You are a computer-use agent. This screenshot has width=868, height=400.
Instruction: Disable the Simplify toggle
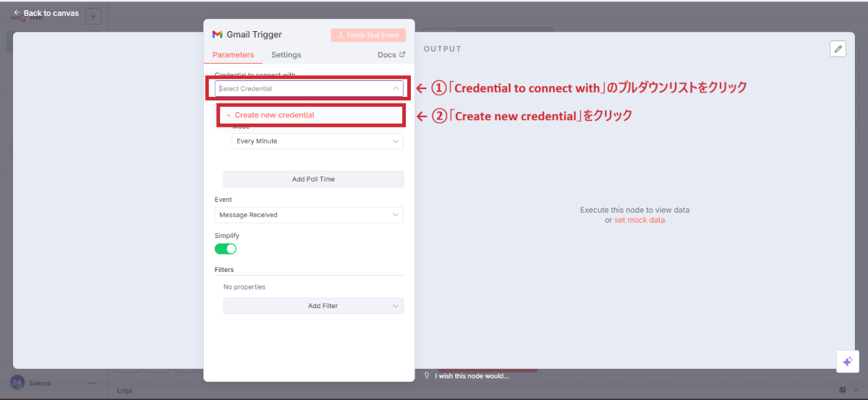point(226,249)
